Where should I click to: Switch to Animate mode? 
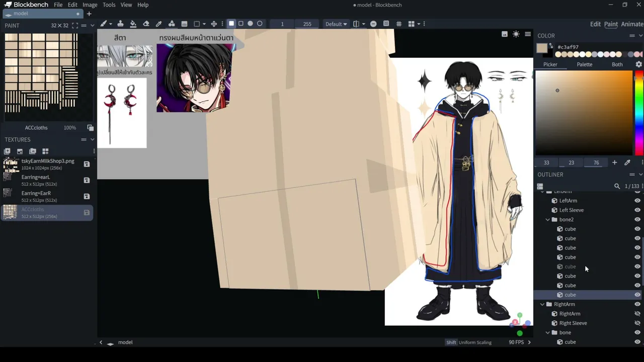coord(632,24)
